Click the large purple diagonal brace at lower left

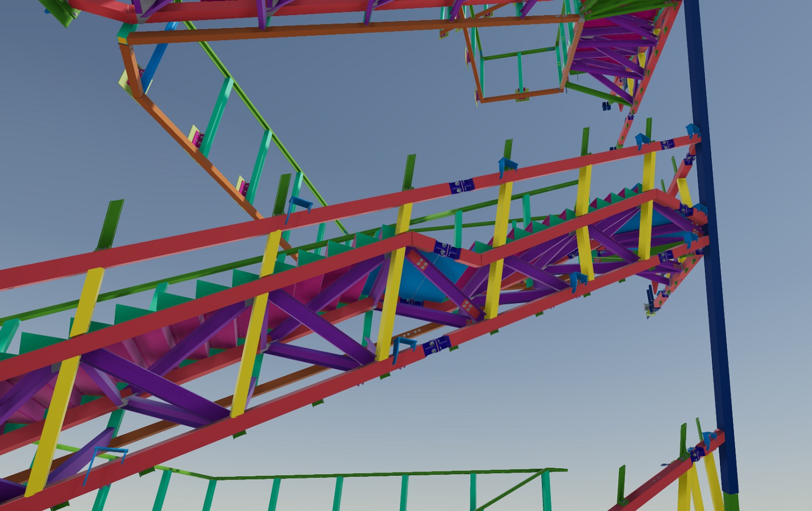pyautogui.click(x=157, y=384)
